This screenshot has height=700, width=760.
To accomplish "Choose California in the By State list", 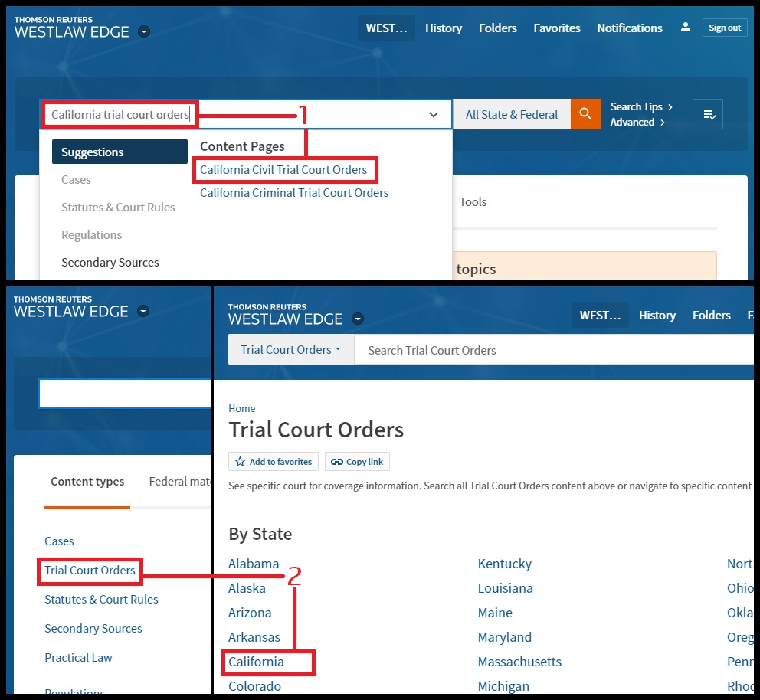I will [257, 662].
